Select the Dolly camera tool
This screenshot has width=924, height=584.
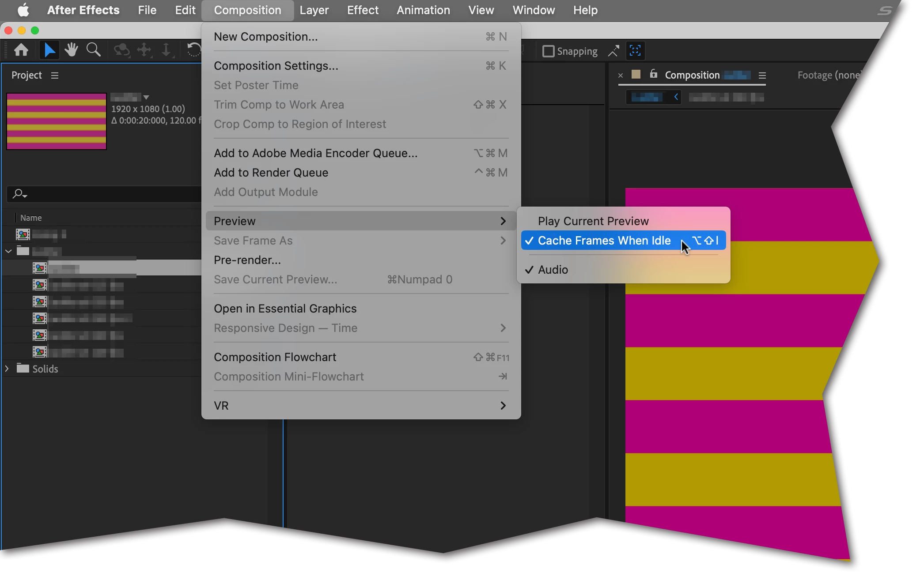pyautogui.click(x=166, y=50)
